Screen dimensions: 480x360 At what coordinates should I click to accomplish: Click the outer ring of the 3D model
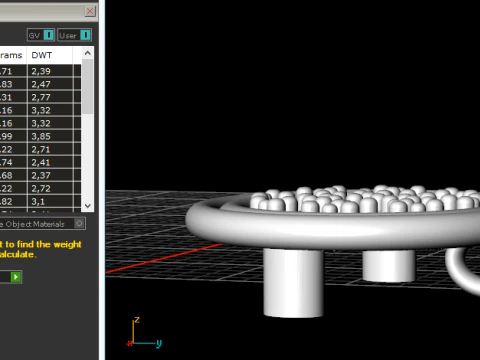(x=333, y=230)
